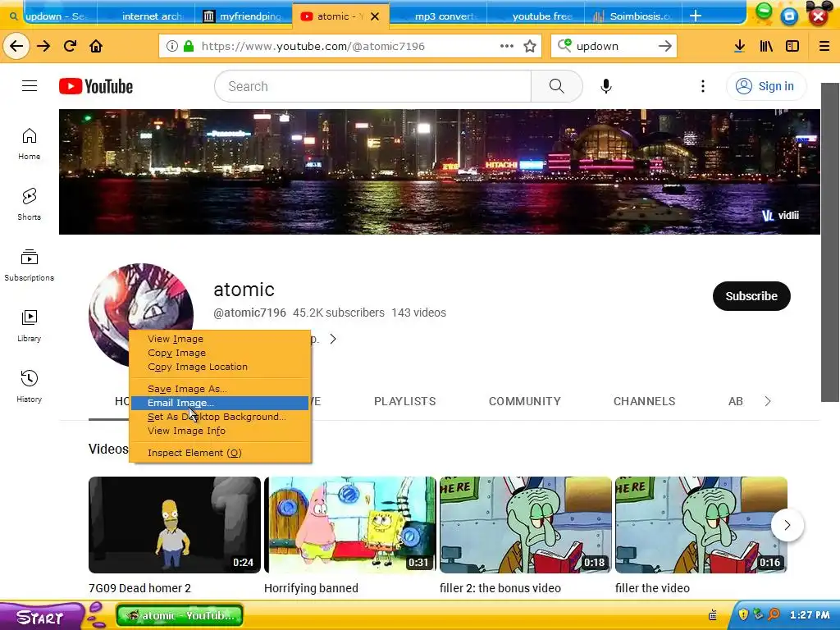Go forward with the browser forward arrow
The image size is (840, 630).
point(43,46)
